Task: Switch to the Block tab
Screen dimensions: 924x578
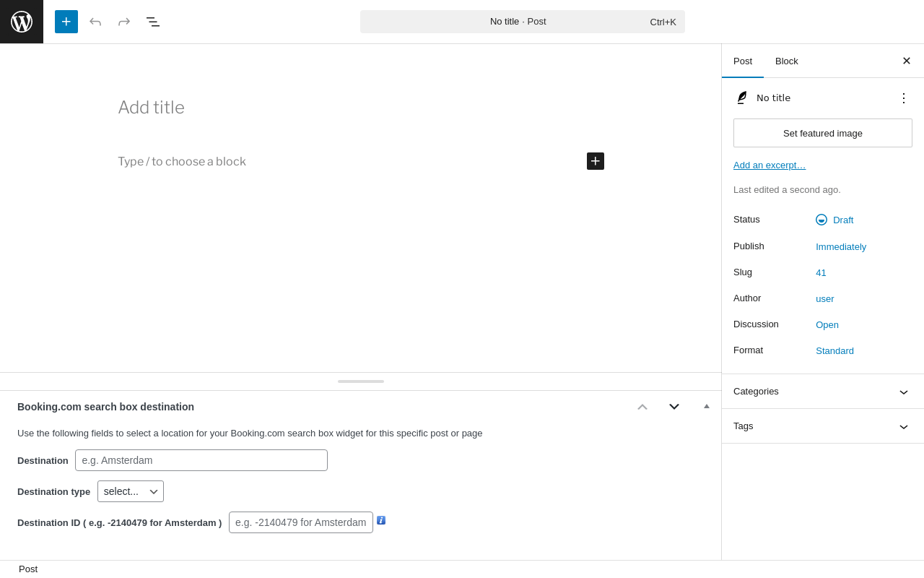Action: (787, 61)
